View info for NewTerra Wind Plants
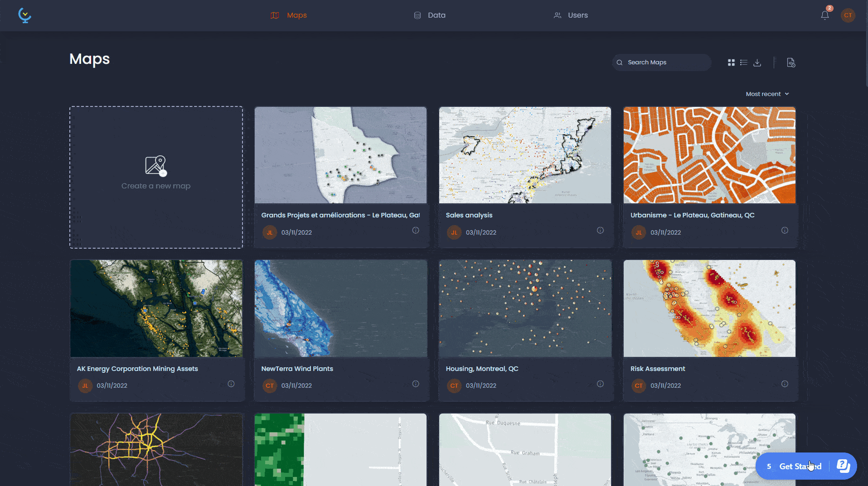Screen dimensions: 868x486 coord(416,384)
